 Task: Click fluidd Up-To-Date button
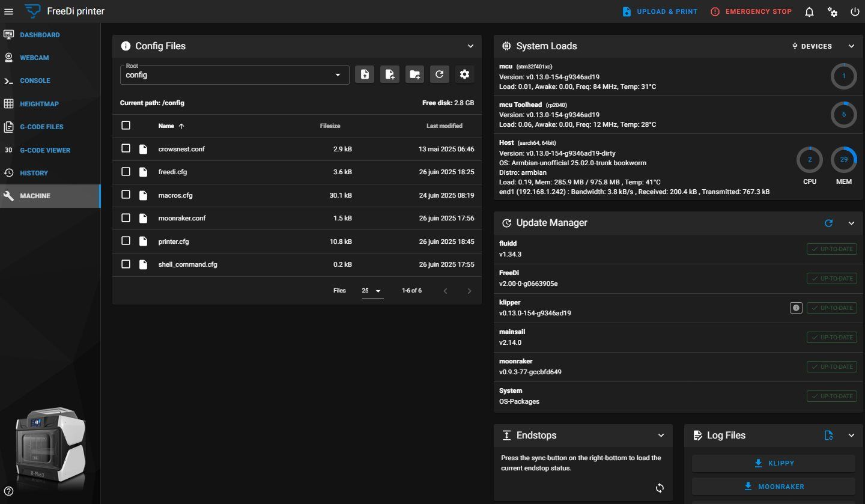tap(831, 249)
